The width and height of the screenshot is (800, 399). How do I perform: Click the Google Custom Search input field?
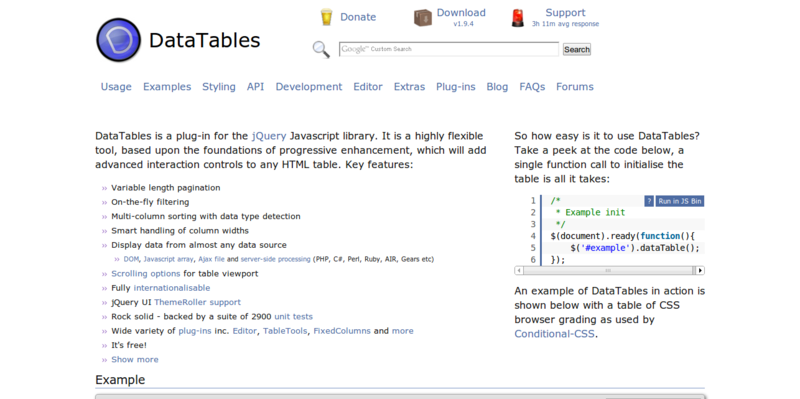click(449, 49)
